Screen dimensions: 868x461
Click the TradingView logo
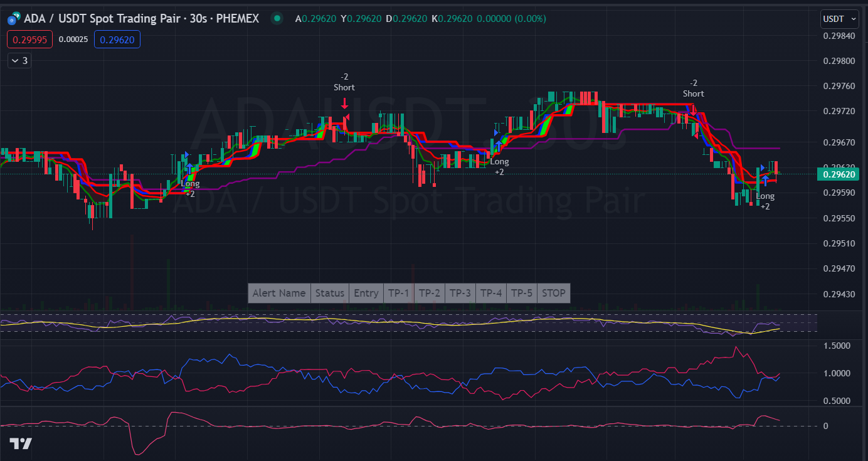click(x=21, y=444)
